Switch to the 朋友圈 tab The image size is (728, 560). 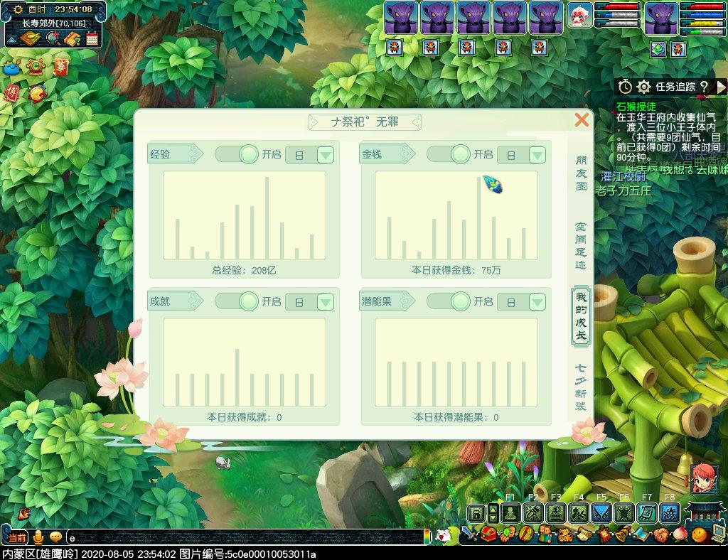(581, 173)
